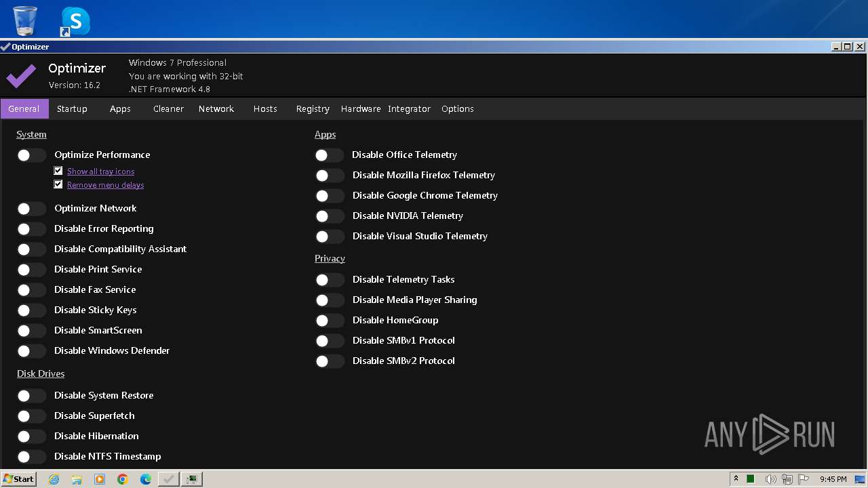Open the Options tab

click(458, 108)
